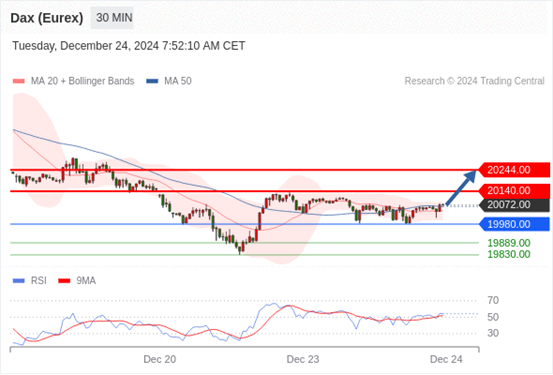Viewport: 553px width, 375px height.
Task: Click the red 9MA legend swatch
Action: (x=64, y=281)
